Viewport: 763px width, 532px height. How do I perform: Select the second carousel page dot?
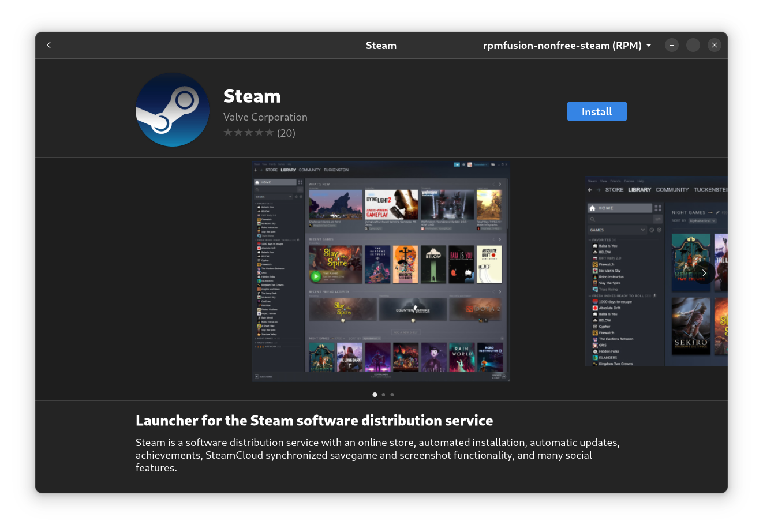coord(383,395)
